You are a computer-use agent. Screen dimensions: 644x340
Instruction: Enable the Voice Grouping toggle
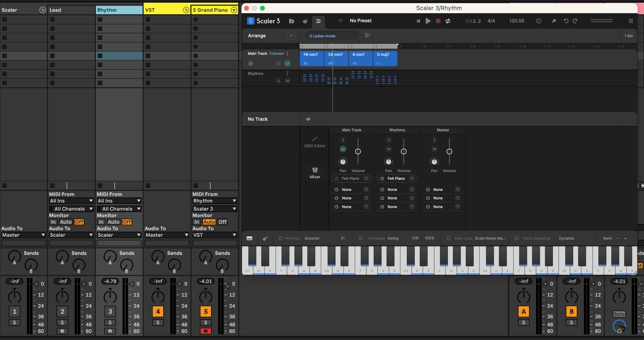pos(517,238)
